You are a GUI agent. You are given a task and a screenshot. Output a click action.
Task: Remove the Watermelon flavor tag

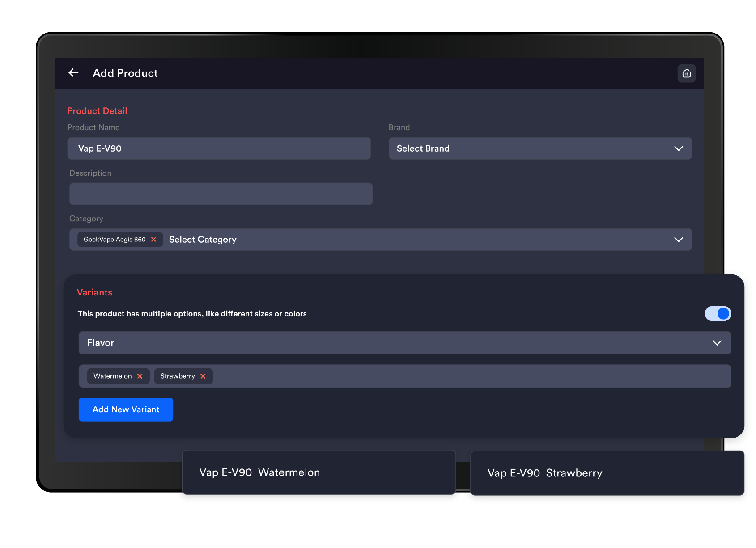(140, 376)
